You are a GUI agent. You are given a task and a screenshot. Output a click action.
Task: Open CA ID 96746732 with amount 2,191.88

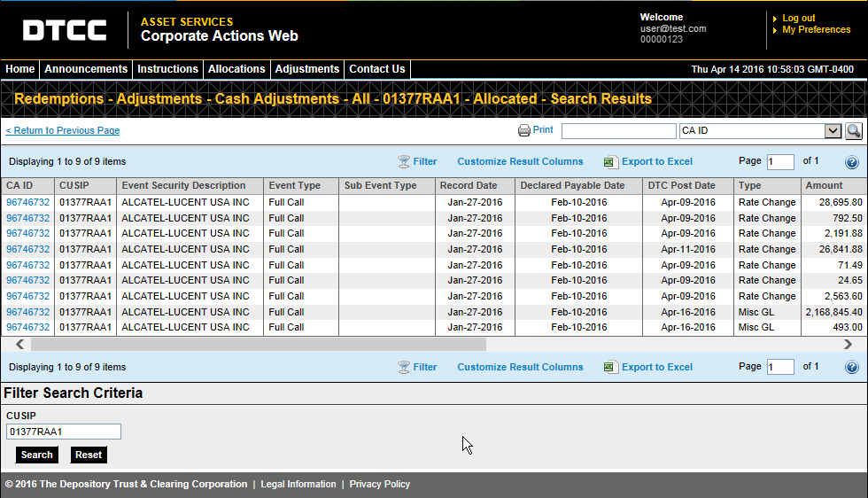[x=27, y=233]
